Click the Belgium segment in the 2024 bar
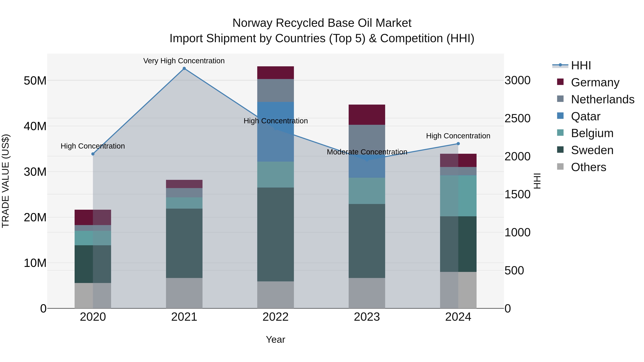The image size is (644, 362). pos(458,196)
